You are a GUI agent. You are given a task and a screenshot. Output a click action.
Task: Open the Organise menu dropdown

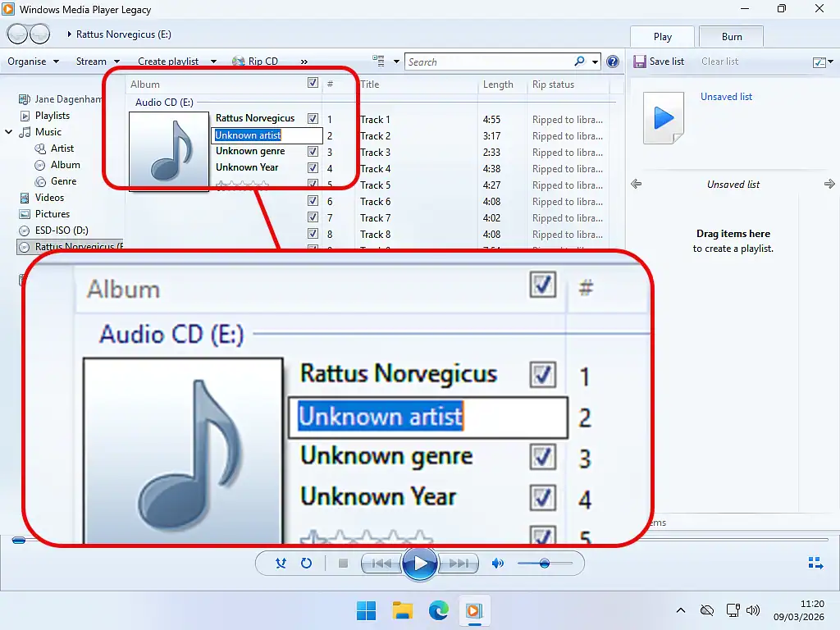[33, 61]
